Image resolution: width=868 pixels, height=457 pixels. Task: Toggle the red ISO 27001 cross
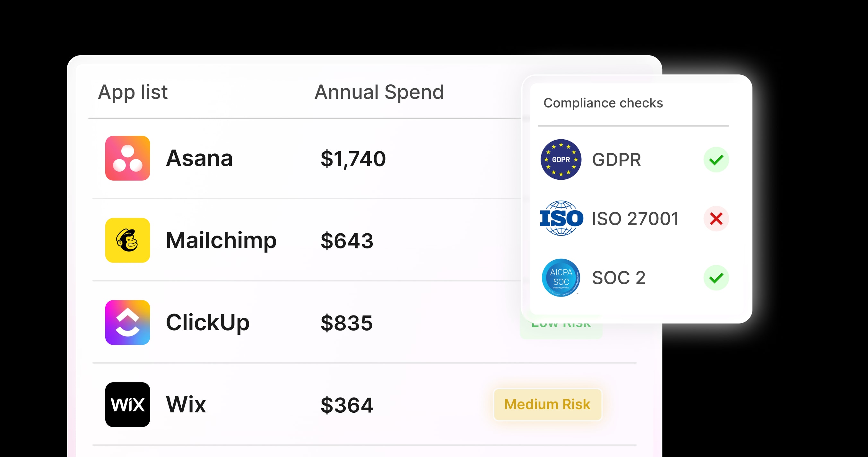[x=716, y=219]
